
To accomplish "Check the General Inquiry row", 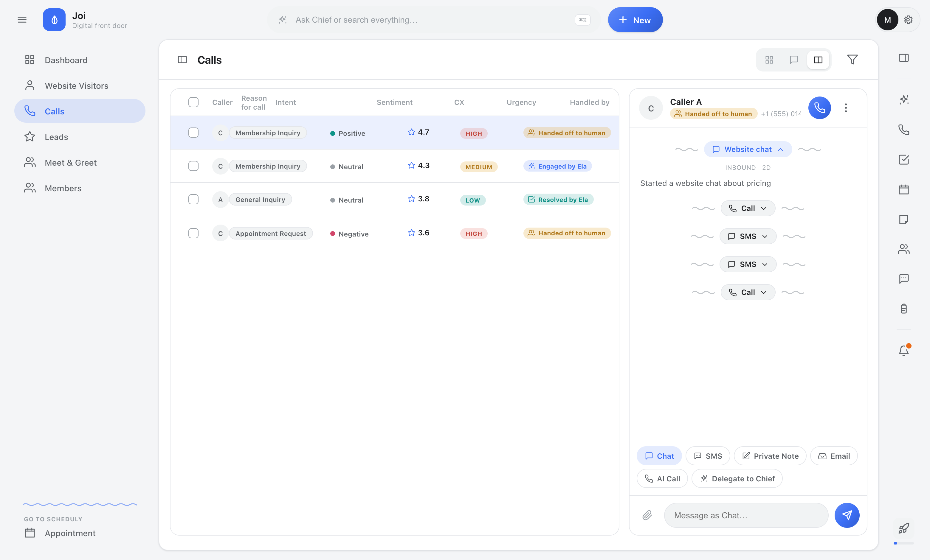I will click(193, 200).
